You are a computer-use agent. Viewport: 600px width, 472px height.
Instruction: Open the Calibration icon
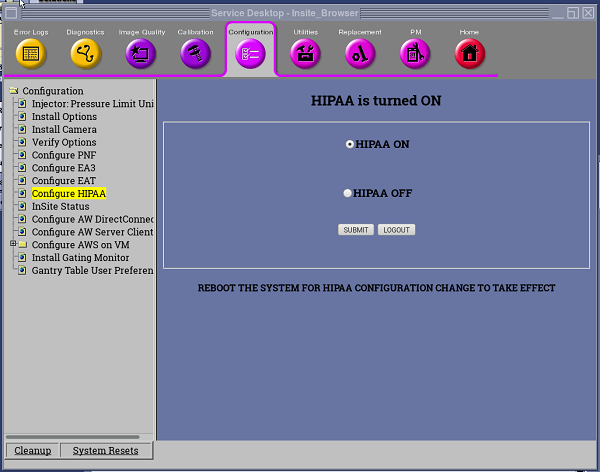[x=195, y=53]
